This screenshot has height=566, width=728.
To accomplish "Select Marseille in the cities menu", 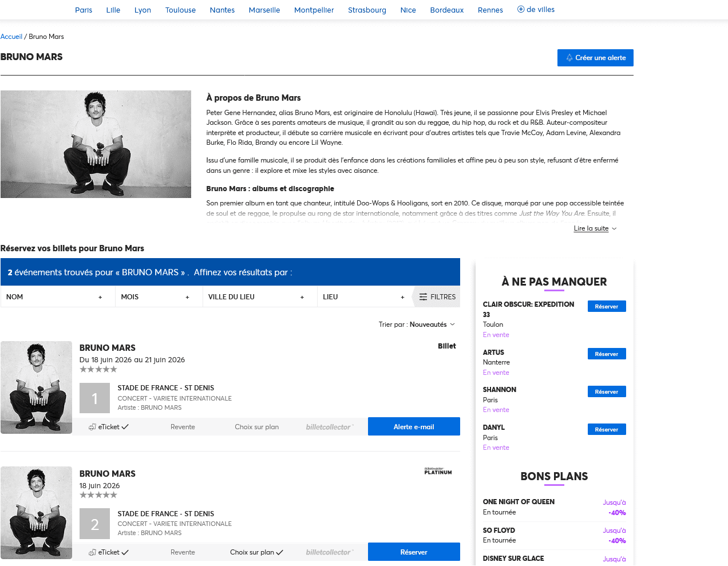I will pos(264,10).
